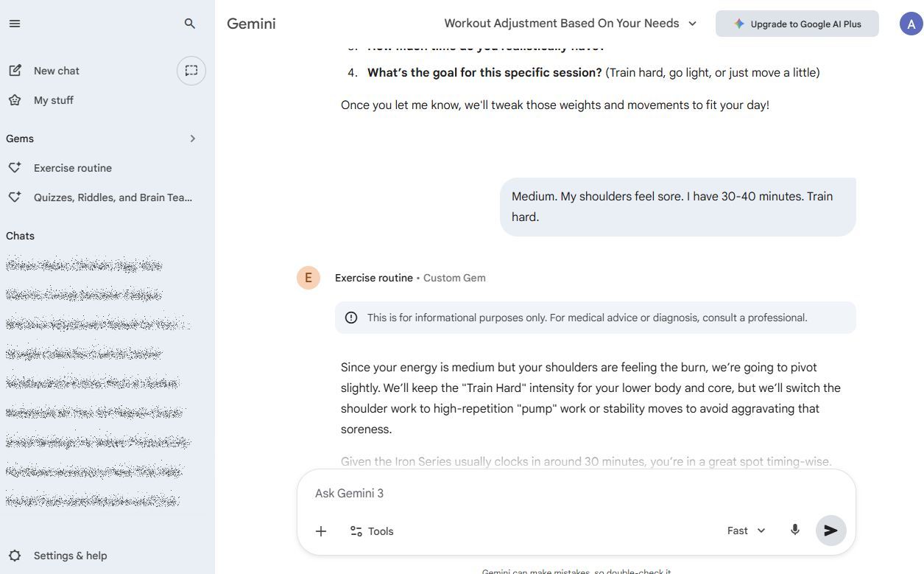Select New chat in the sidebar
This screenshot has width=924, height=574.
57,71
